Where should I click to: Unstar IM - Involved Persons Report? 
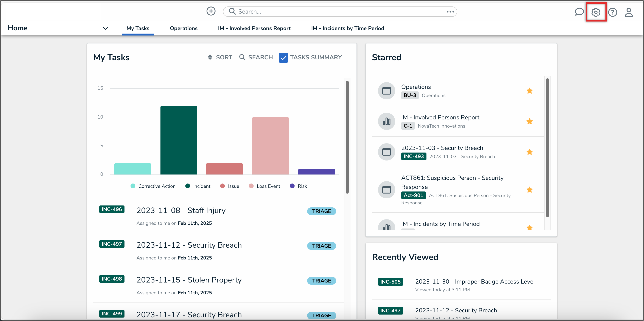[529, 121]
